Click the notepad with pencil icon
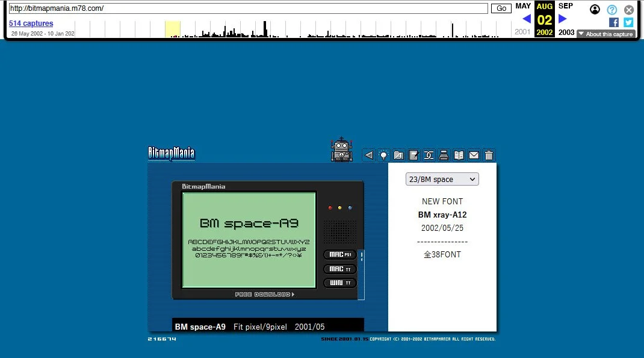Viewport: 644px width, 358px height. coord(413,155)
